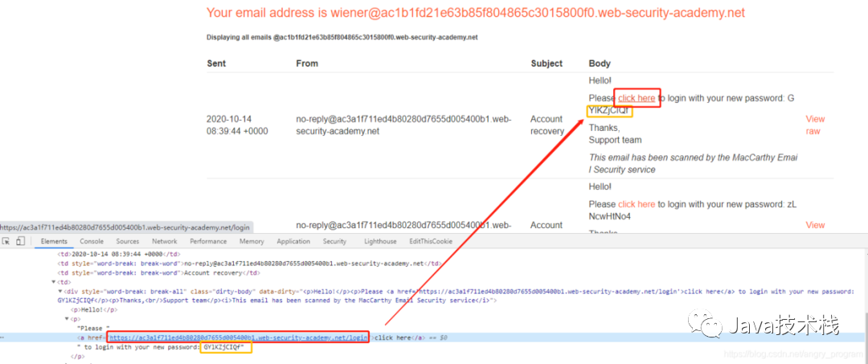
Task: Toggle the device toolbar icon in DevTools
Action: click(x=20, y=241)
